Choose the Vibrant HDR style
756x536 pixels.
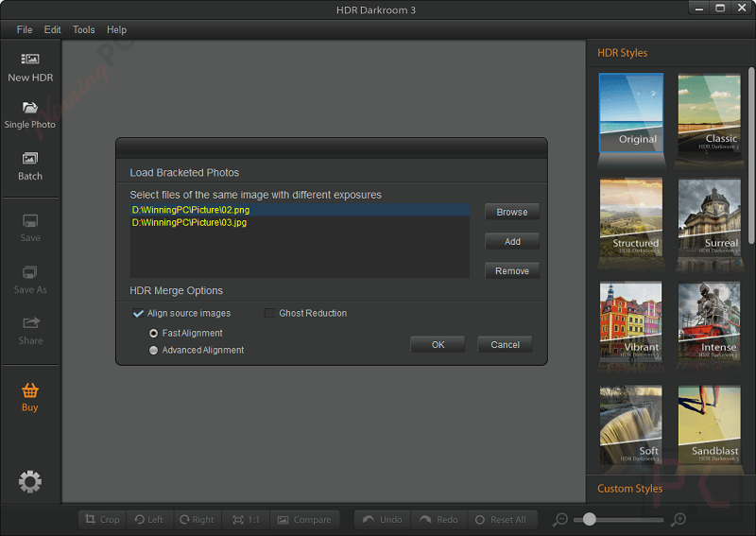631,320
